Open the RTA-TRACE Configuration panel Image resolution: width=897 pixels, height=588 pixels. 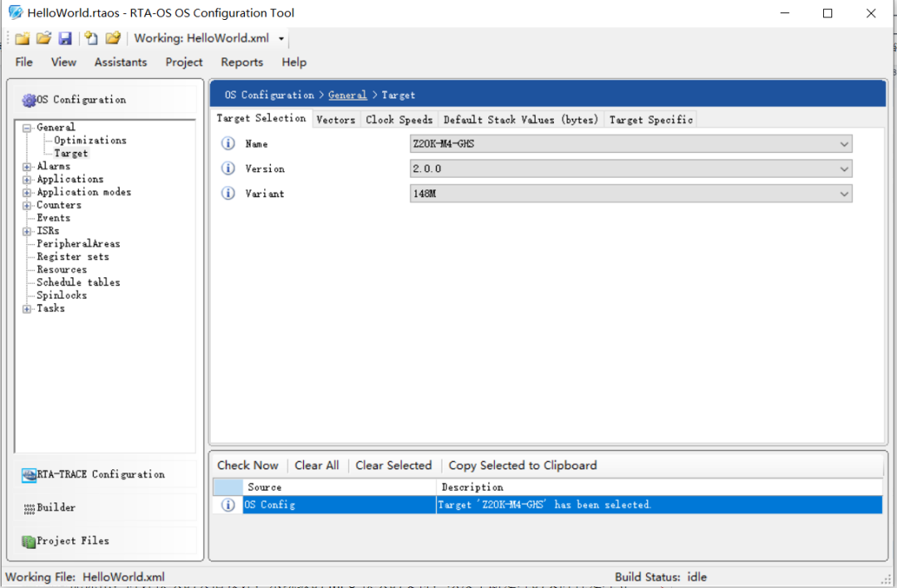[x=100, y=474]
